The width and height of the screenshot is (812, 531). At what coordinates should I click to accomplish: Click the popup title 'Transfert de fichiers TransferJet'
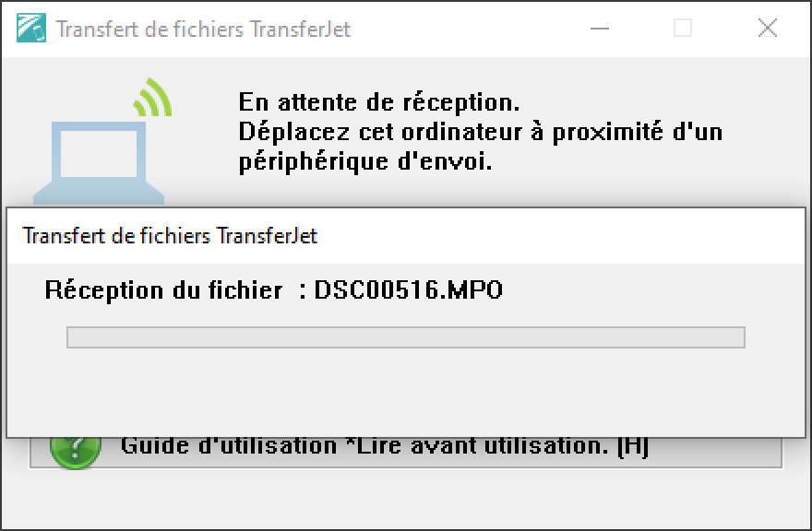click(170, 236)
